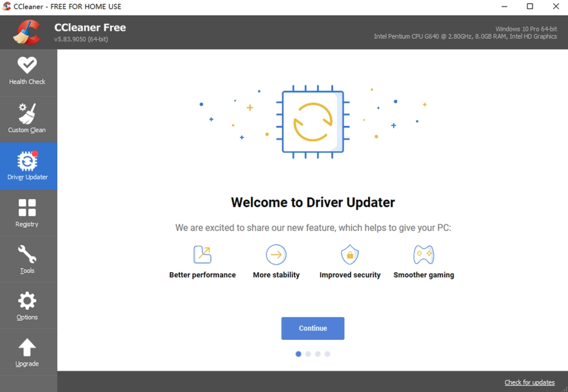The image size is (568, 392).
Task: Open the Upgrade section
Action: pyautogui.click(x=28, y=352)
